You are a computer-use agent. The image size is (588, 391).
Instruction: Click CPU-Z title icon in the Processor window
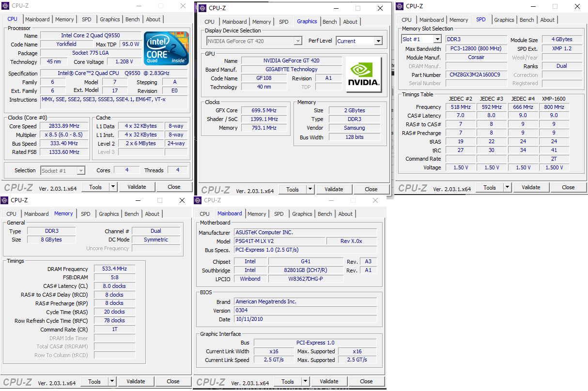point(5,6)
